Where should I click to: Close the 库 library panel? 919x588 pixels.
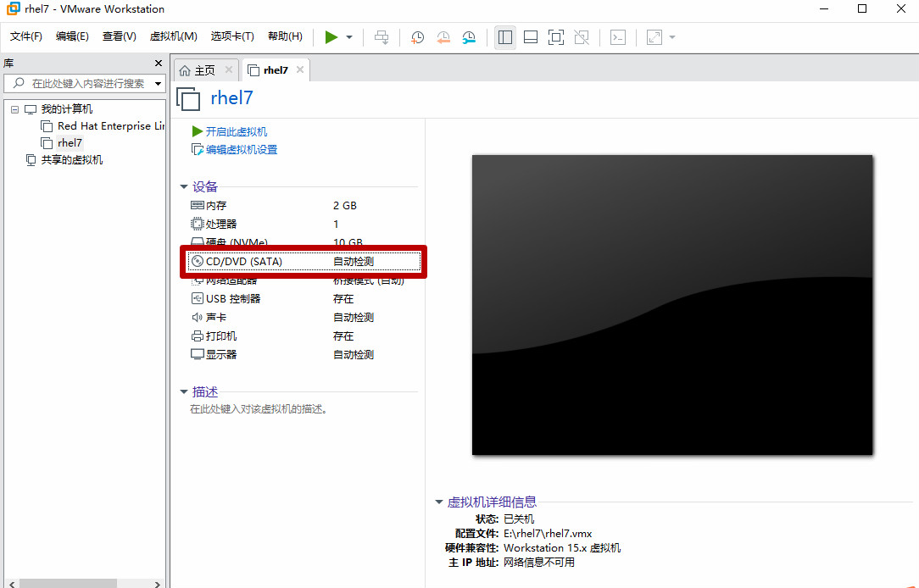click(x=159, y=63)
